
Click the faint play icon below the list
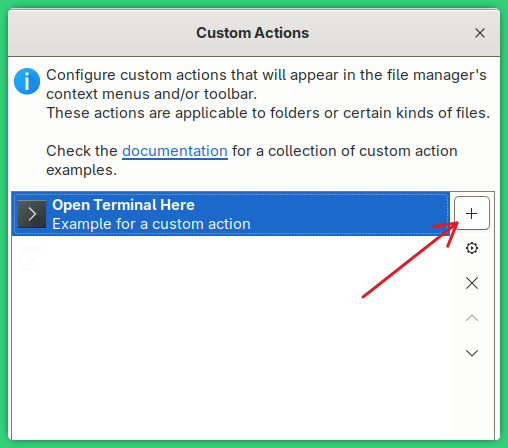pyautogui.click(x=31, y=258)
